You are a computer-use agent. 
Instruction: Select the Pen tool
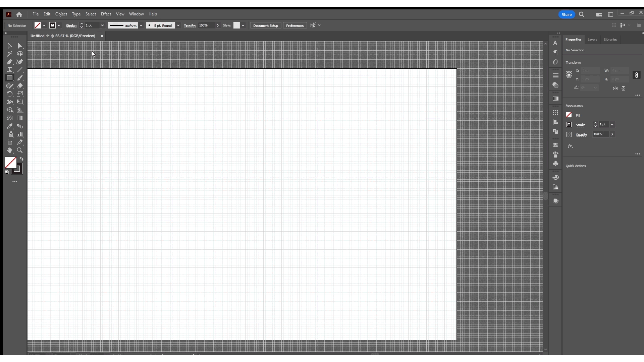click(x=9, y=62)
